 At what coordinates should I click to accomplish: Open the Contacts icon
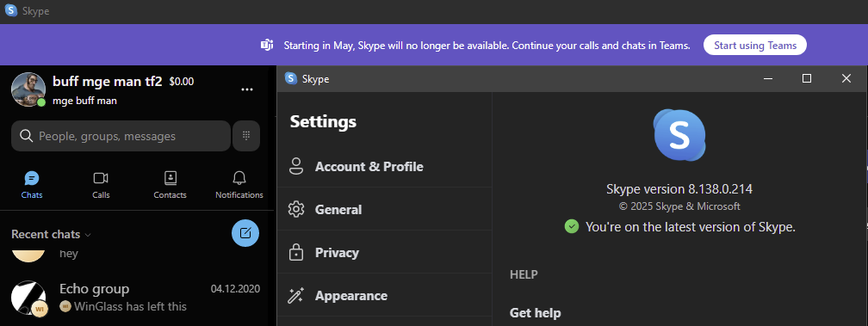(170, 178)
